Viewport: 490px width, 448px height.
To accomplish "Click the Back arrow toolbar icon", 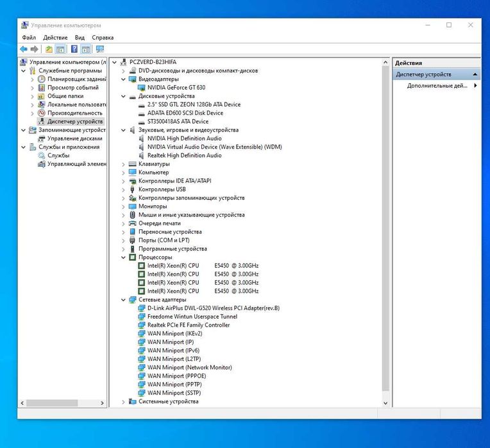I will click(x=24, y=49).
